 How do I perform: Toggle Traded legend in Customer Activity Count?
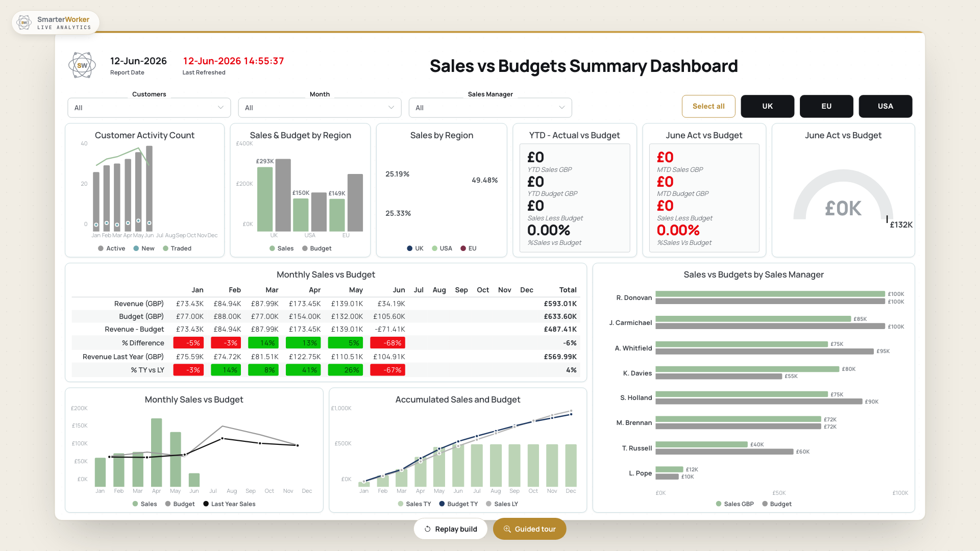click(x=177, y=248)
